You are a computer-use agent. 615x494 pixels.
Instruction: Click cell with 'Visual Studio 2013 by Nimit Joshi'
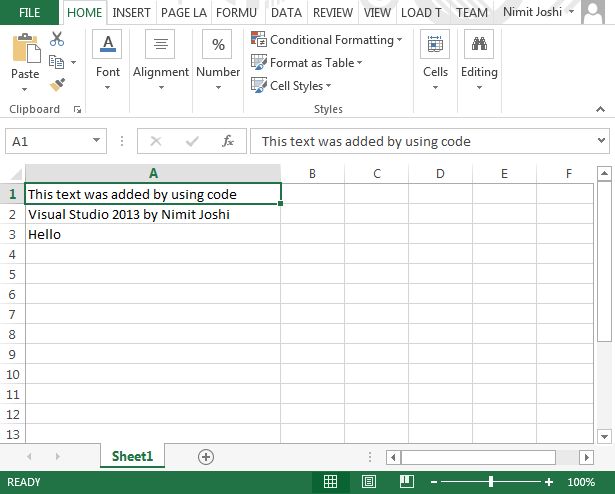tap(153, 214)
